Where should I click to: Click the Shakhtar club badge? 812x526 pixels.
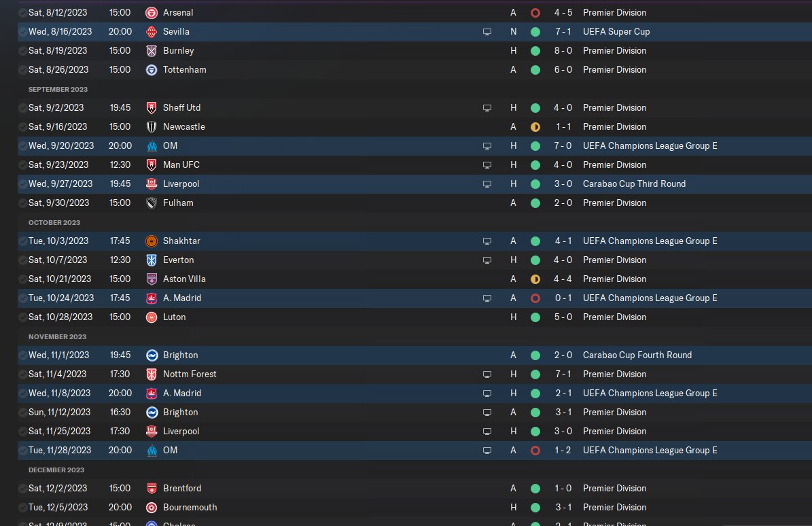click(x=151, y=241)
